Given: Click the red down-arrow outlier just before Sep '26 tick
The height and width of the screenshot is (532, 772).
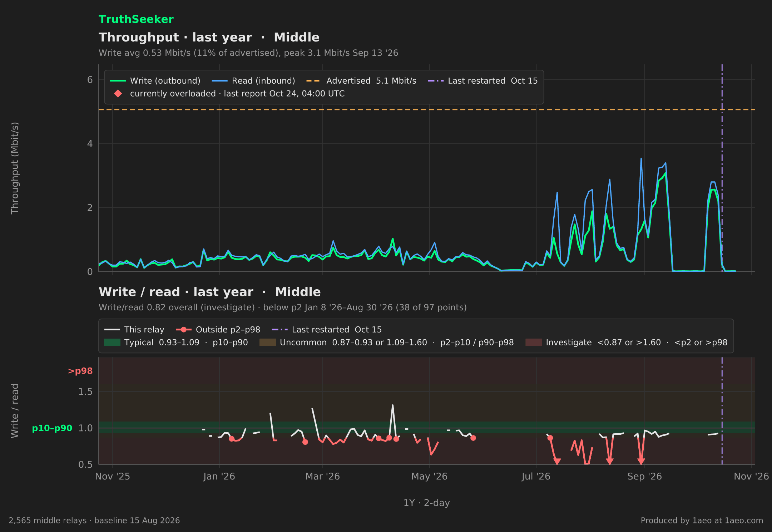Looking at the screenshot, I should [641, 461].
